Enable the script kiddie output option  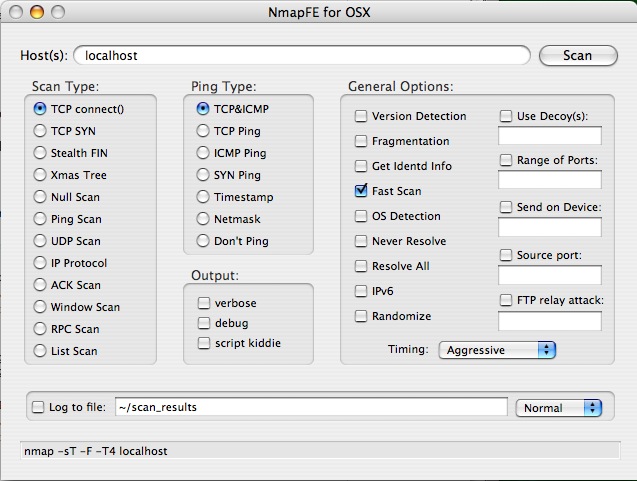205,343
